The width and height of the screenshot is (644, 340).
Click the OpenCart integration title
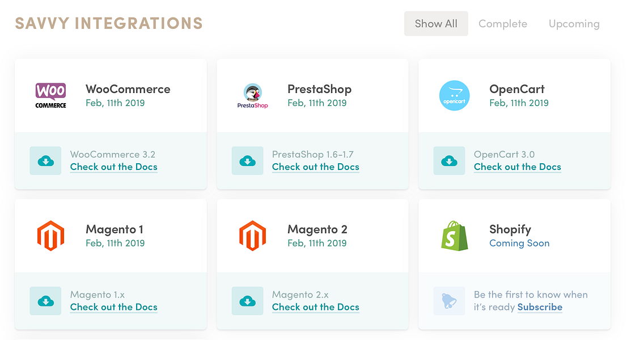tap(517, 89)
